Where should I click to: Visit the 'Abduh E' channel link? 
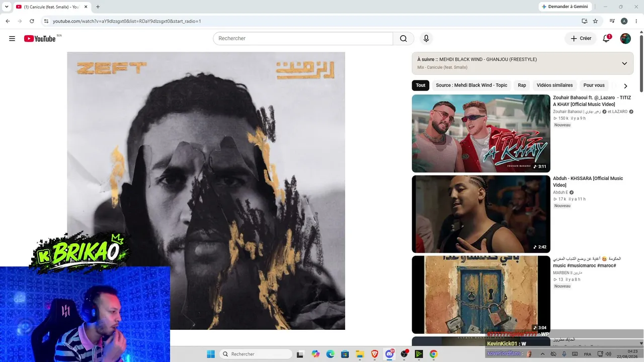click(560, 193)
